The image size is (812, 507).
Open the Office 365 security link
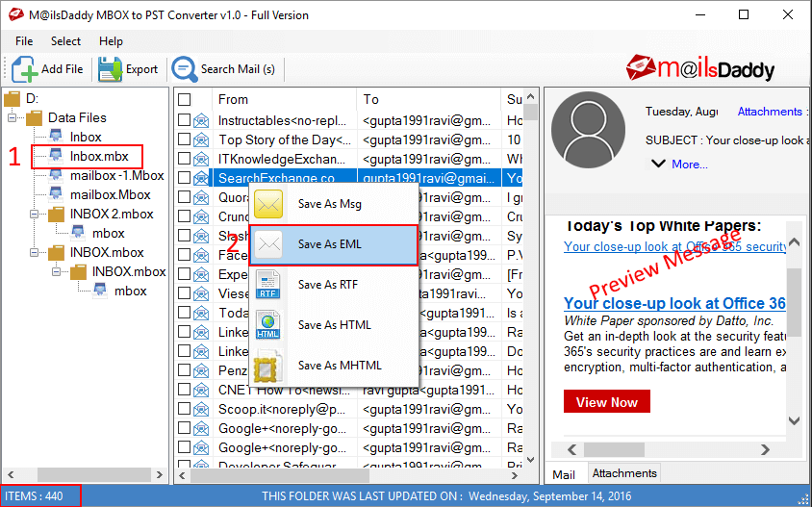click(675, 247)
